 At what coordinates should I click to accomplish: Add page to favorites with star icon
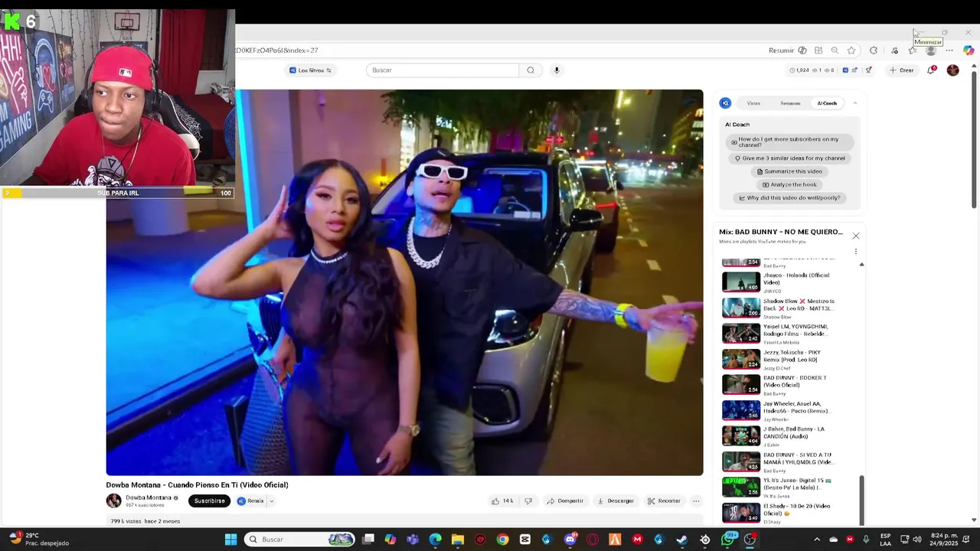tap(851, 51)
